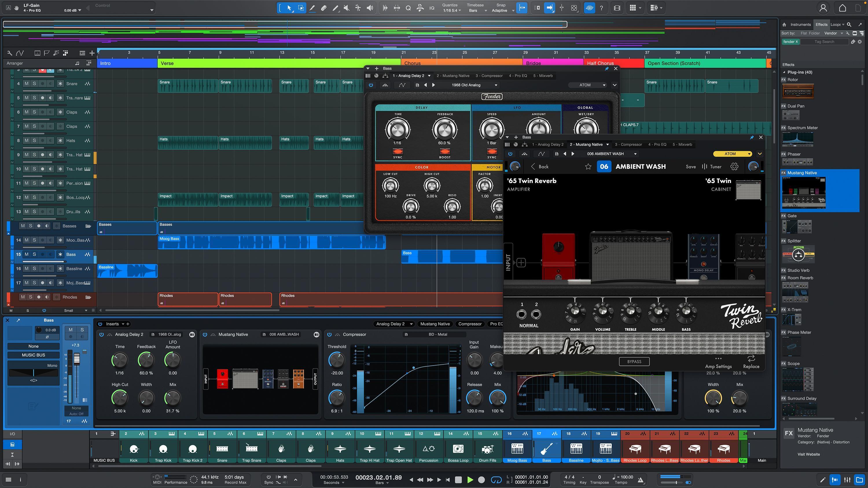This screenshot has width=868, height=488.
Task: Click the settings gear in the Twin Reverb plugin
Action: coord(734,166)
